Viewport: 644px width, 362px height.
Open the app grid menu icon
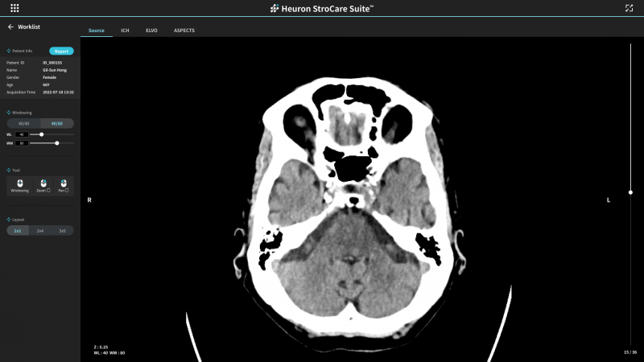pyautogui.click(x=14, y=8)
